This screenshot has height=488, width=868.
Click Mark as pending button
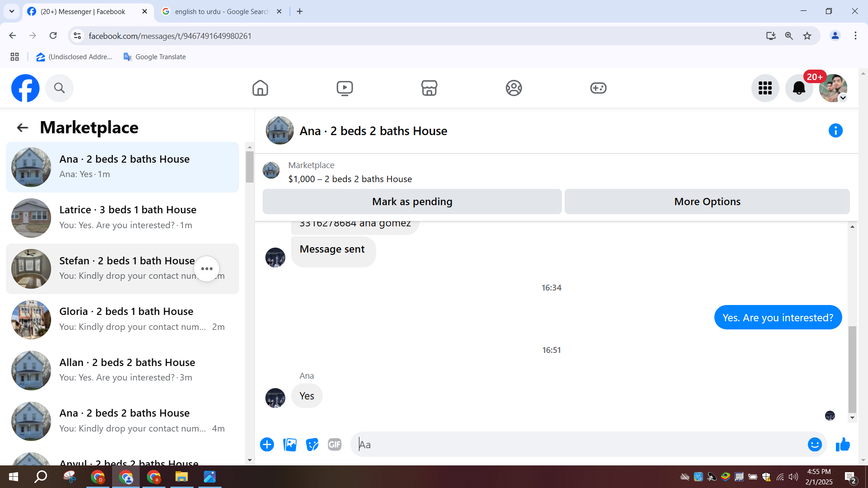coord(412,202)
